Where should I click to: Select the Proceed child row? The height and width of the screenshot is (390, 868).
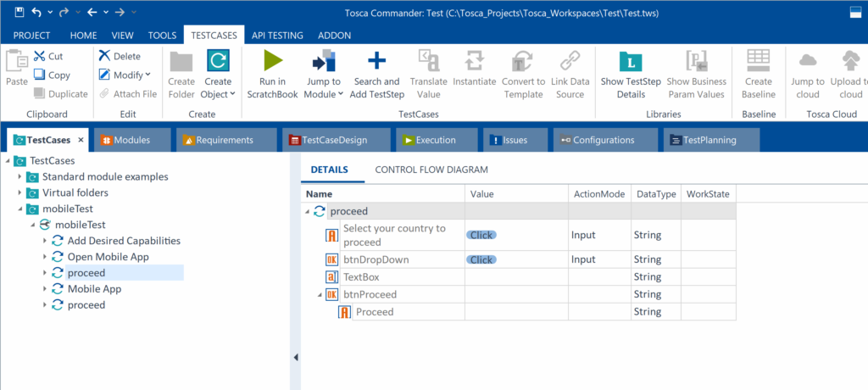tap(374, 312)
